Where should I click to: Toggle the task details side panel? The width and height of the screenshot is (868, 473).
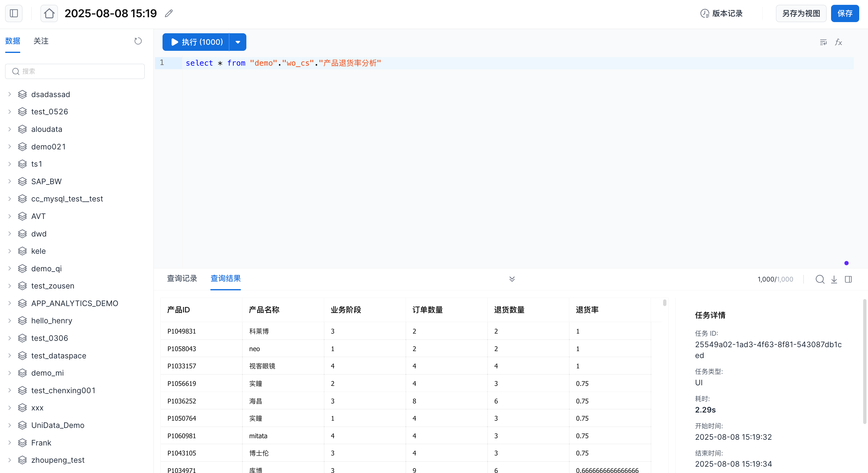pos(848,279)
